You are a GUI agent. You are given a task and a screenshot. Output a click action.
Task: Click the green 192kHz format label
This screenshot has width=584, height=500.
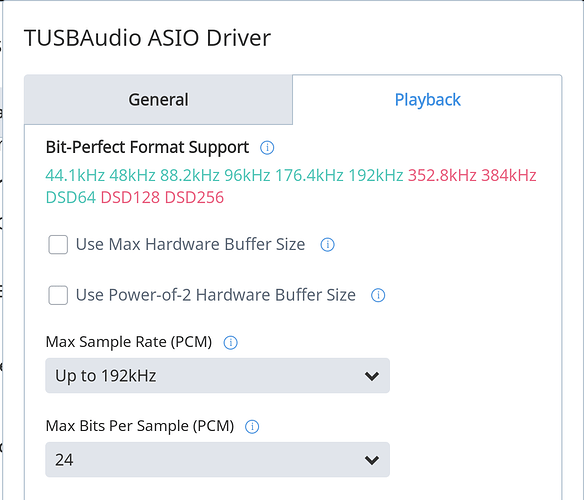[x=376, y=175]
